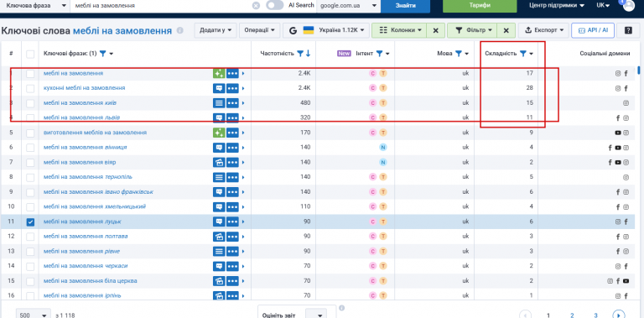
Task: Click N intent badge in вінниця row
Action: (382, 148)
